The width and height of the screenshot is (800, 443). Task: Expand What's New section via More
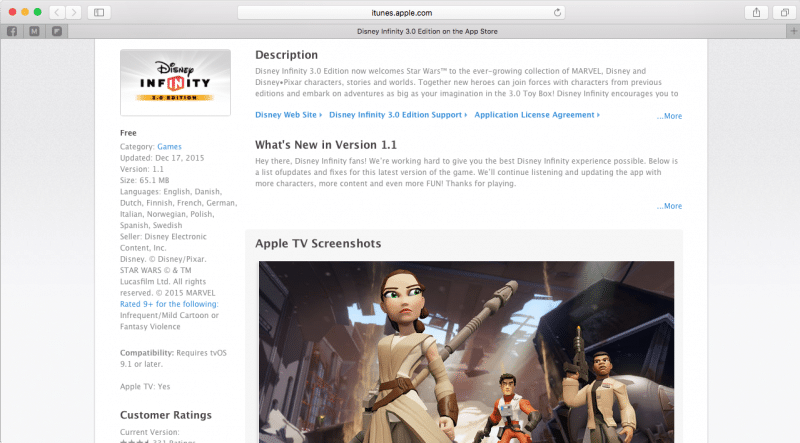tap(669, 206)
